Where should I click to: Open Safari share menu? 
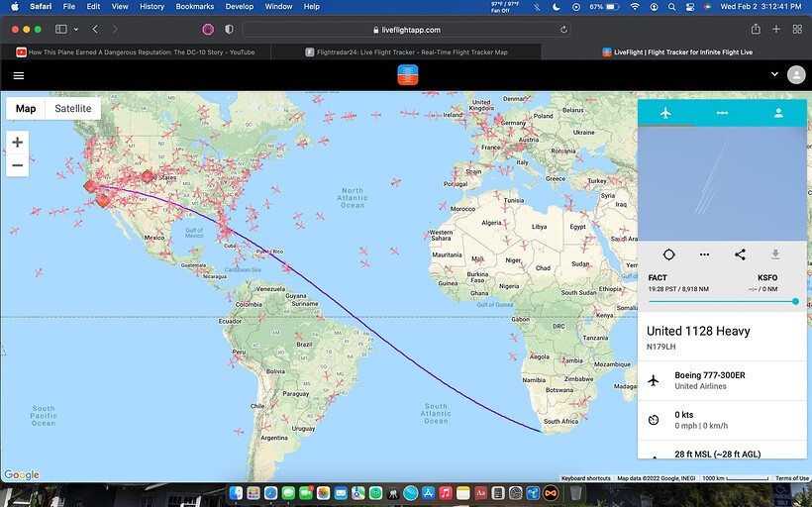click(x=756, y=29)
